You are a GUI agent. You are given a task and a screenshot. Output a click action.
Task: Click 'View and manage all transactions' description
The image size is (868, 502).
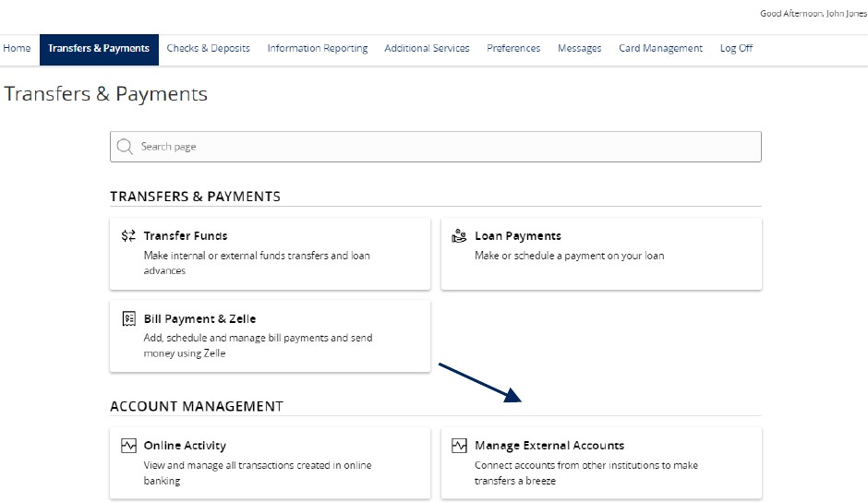(258, 472)
